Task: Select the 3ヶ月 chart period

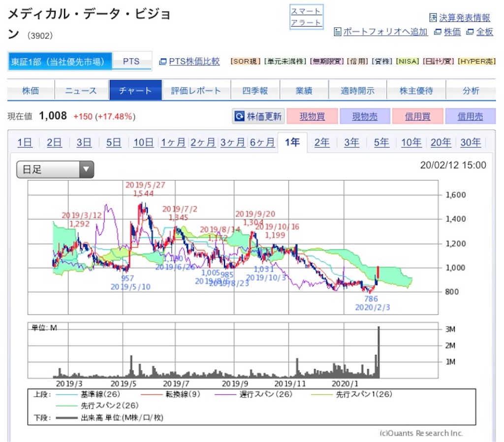Action: [x=233, y=142]
